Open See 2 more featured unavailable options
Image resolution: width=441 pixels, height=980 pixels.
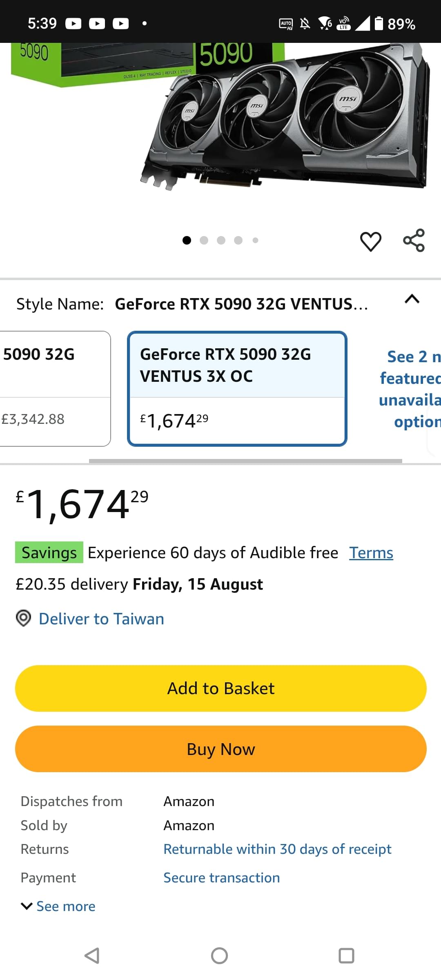[410, 388]
